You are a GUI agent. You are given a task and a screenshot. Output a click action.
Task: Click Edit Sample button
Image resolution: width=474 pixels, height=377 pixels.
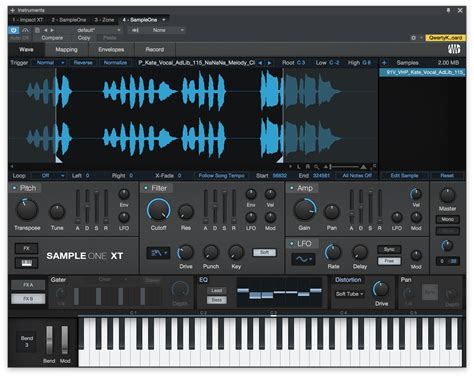[x=404, y=176]
